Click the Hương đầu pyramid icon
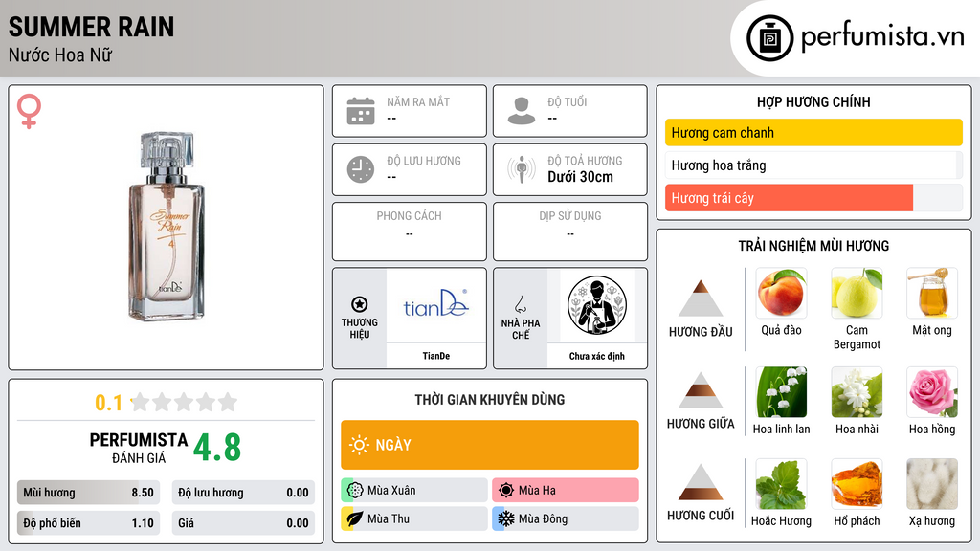 coord(701,298)
